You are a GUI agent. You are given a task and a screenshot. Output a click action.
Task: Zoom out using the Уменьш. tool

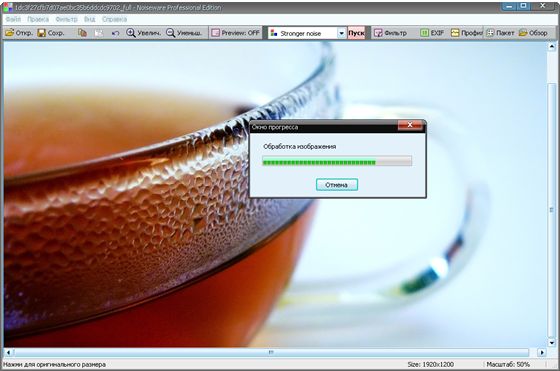pos(184,33)
